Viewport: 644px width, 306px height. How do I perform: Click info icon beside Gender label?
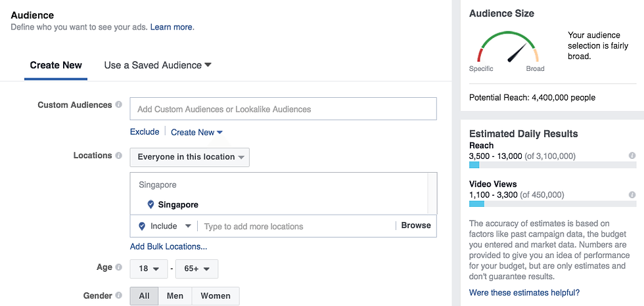[119, 295]
